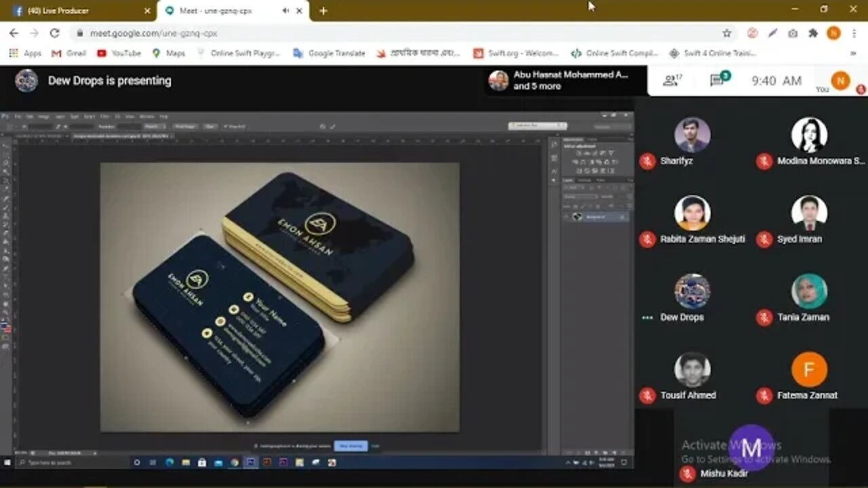Add Black & White adjustment icon

(592, 162)
